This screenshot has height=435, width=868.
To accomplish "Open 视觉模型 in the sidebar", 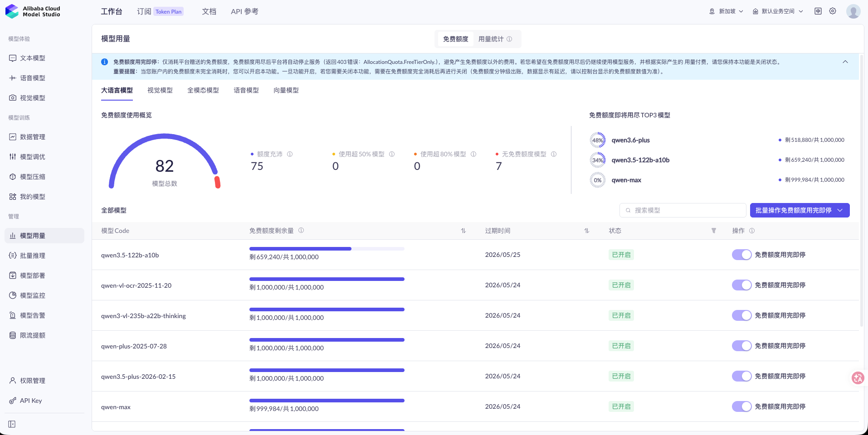I will (44, 98).
